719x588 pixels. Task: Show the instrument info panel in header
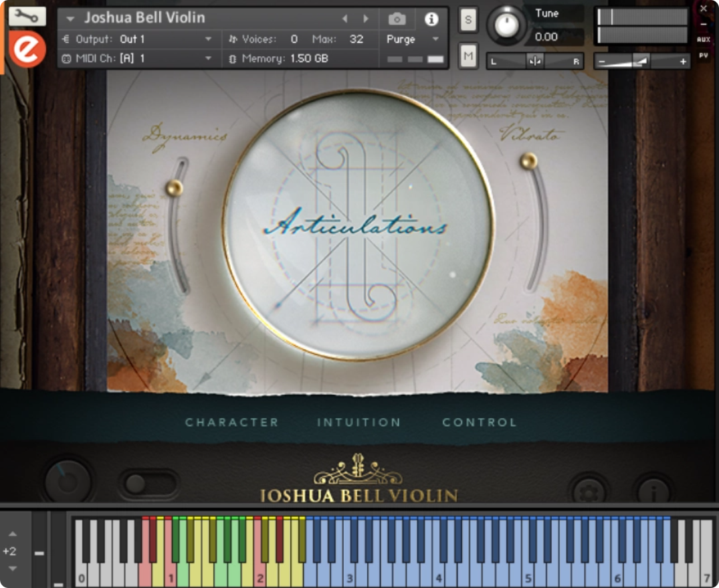431,19
